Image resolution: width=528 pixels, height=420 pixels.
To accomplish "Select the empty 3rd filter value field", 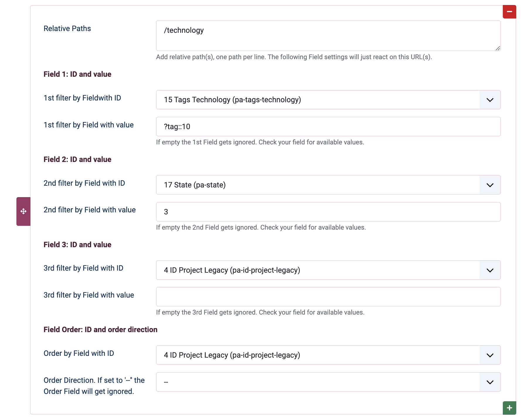I will (x=328, y=297).
